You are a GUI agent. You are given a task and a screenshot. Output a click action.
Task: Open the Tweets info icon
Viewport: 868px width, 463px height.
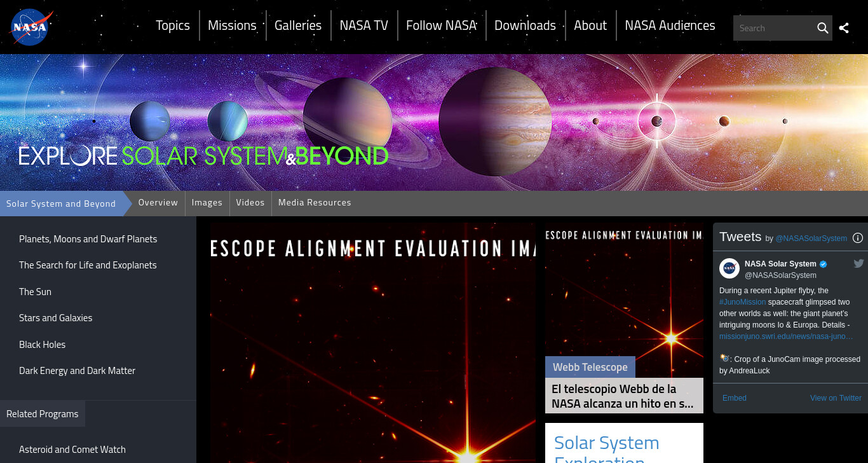click(x=857, y=238)
